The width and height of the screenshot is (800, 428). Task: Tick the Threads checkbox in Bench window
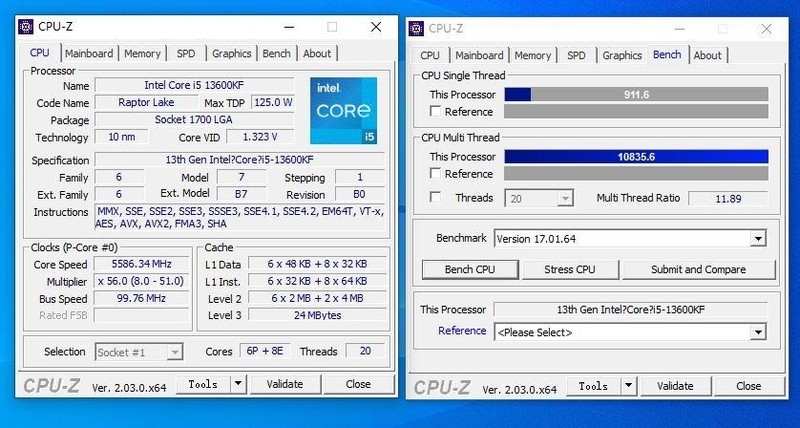click(435, 197)
